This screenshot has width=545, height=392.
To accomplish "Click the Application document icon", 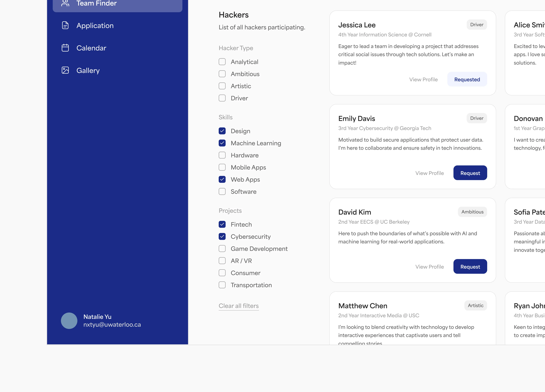I will 65,25.
